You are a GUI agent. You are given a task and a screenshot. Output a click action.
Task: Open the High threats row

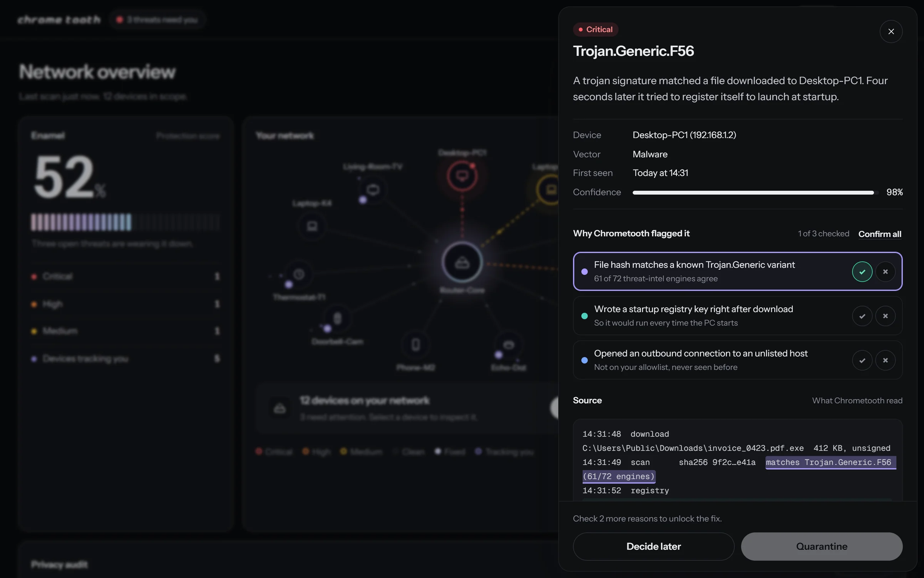coord(125,304)
